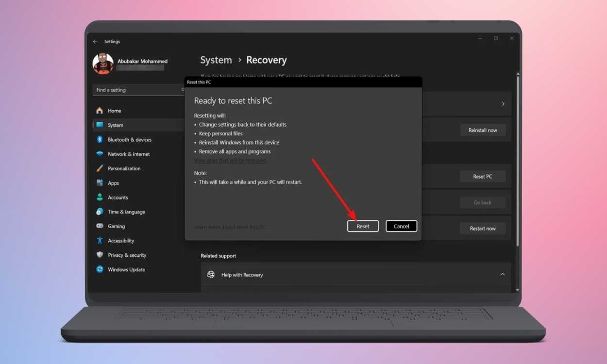The height and width of the screenshot is (364, 607).
Task: Minimize the Settings window
Action: 480,38
